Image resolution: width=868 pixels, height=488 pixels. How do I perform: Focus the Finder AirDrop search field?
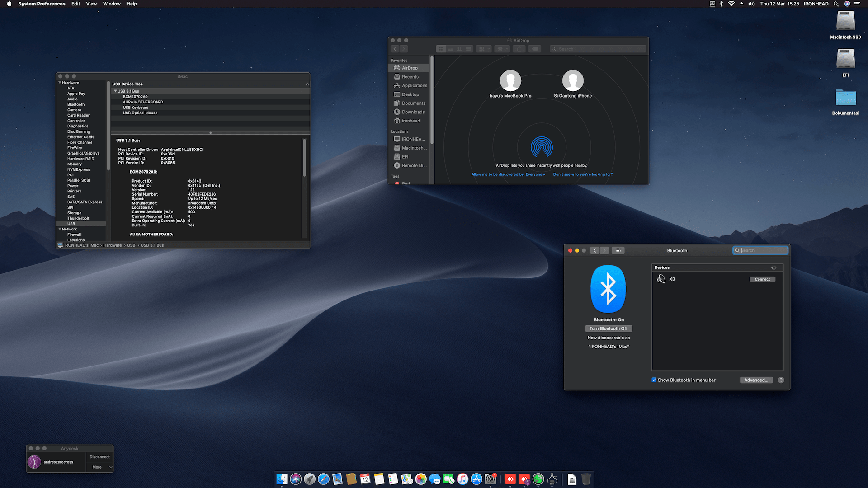(598, 49)
